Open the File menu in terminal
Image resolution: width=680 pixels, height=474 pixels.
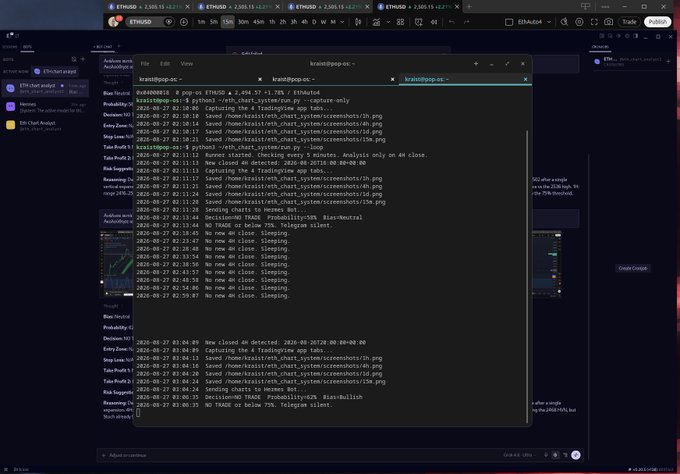pos(145,64)
